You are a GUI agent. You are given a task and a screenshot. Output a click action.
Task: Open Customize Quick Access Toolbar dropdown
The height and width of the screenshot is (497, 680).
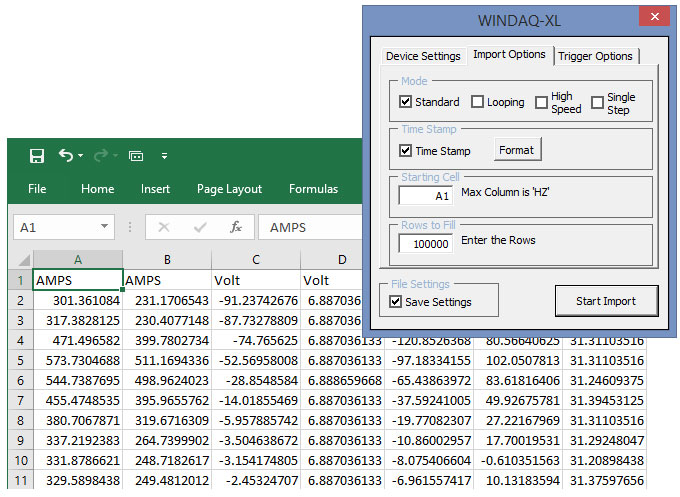click(164, 156)
